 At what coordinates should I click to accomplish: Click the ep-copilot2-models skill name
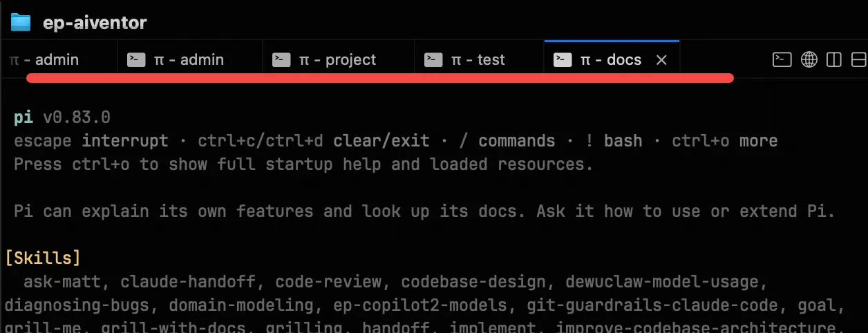tap(419, 305)
